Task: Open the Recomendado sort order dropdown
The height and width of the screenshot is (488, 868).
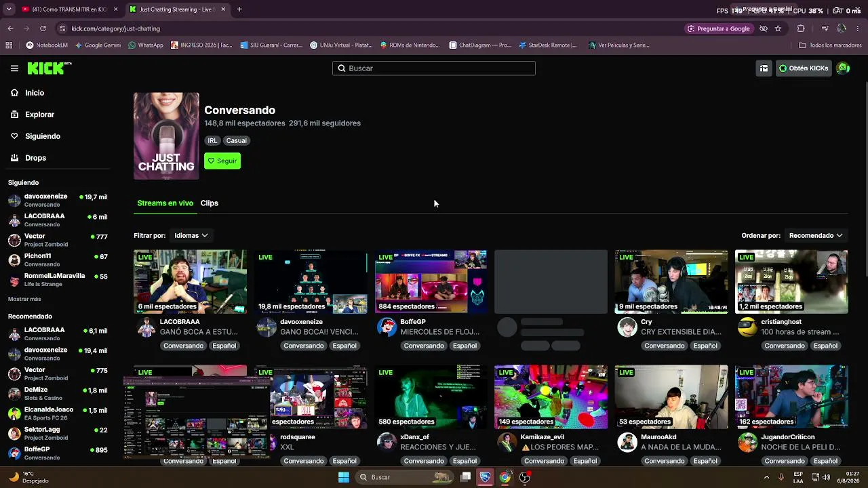Action: click(816, 236)
